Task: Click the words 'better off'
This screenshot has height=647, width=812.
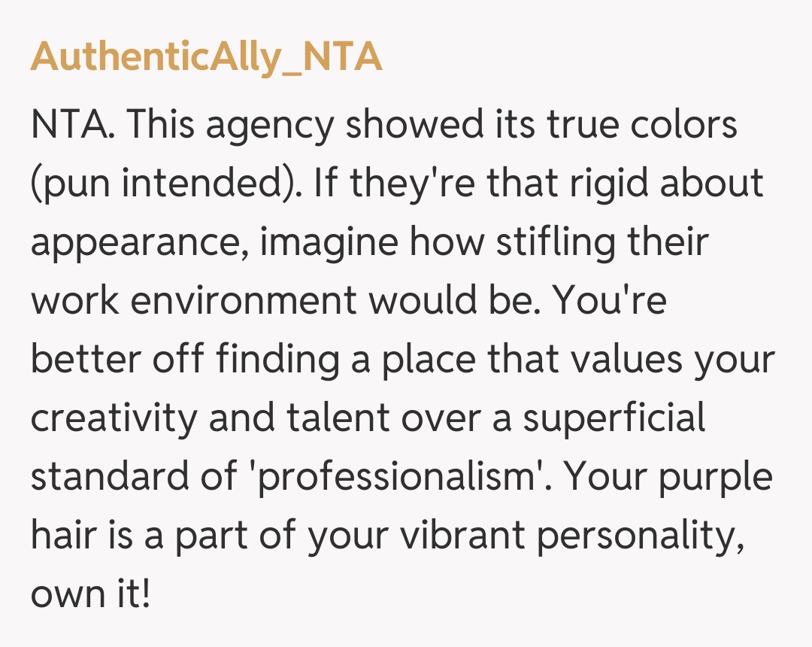Action: [117, 359]
